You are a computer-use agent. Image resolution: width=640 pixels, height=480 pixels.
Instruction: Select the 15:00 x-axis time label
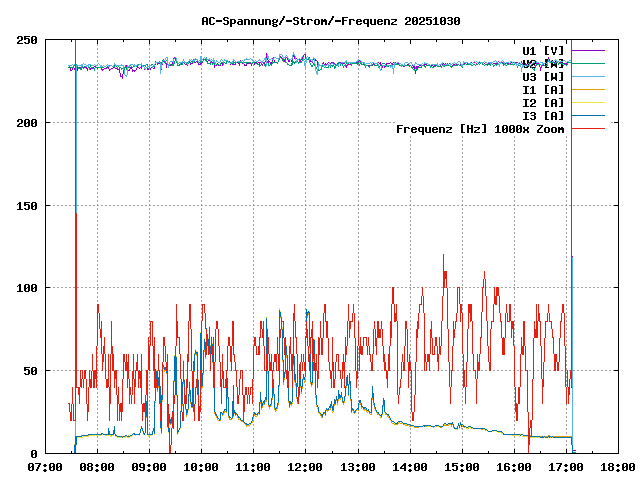click(x=461, y=467)
